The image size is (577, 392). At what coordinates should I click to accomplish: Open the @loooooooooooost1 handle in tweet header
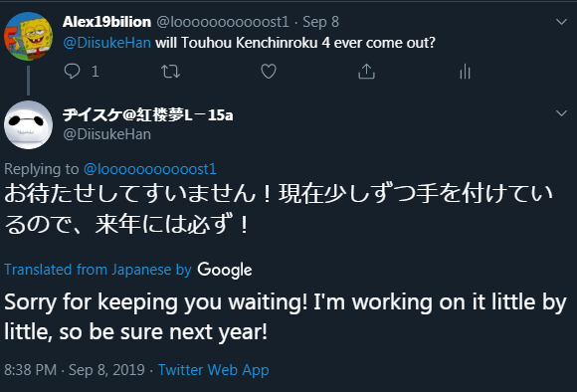coord(223,22)
